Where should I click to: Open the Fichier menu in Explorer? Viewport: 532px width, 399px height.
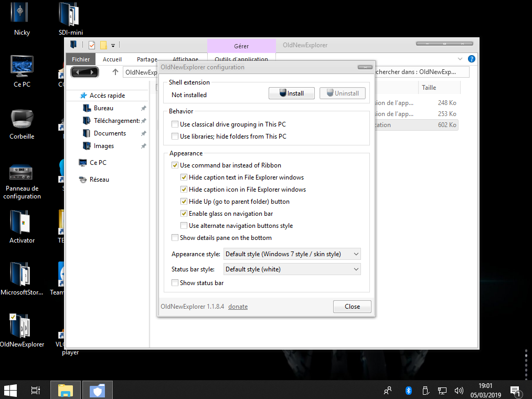81,59
